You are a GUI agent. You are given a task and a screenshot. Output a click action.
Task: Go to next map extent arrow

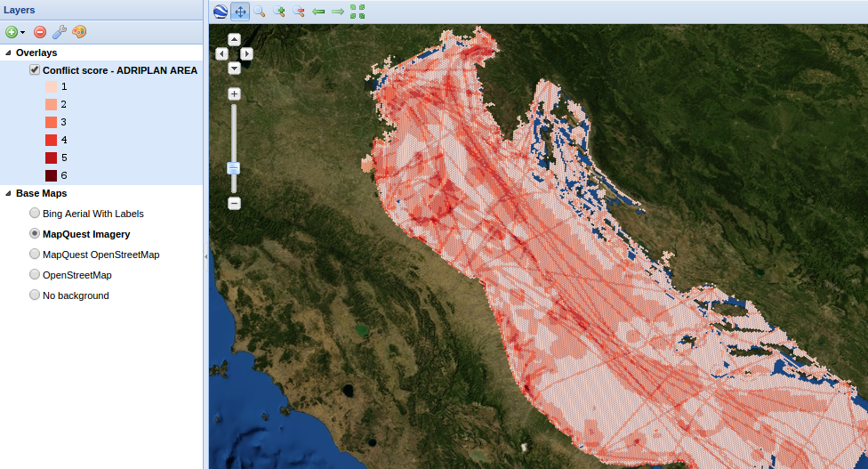pyautogui.click(x=338, y=11)
